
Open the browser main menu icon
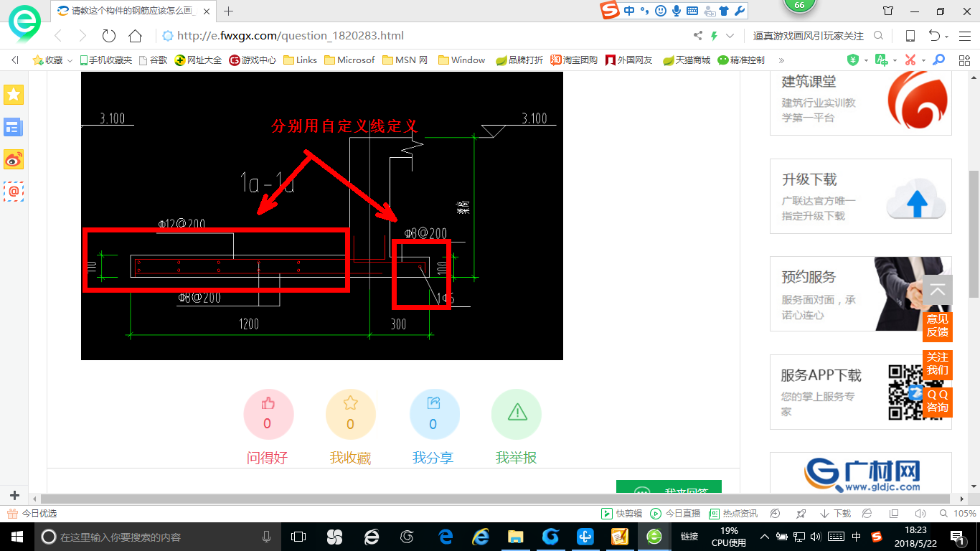pyautogui.click(x=963, y=36)
